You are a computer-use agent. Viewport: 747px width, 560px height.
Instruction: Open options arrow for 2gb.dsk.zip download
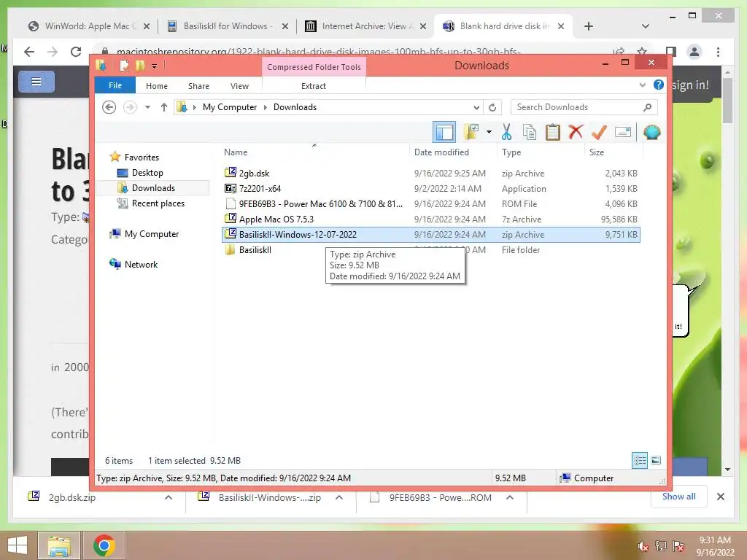click(169, 497)
